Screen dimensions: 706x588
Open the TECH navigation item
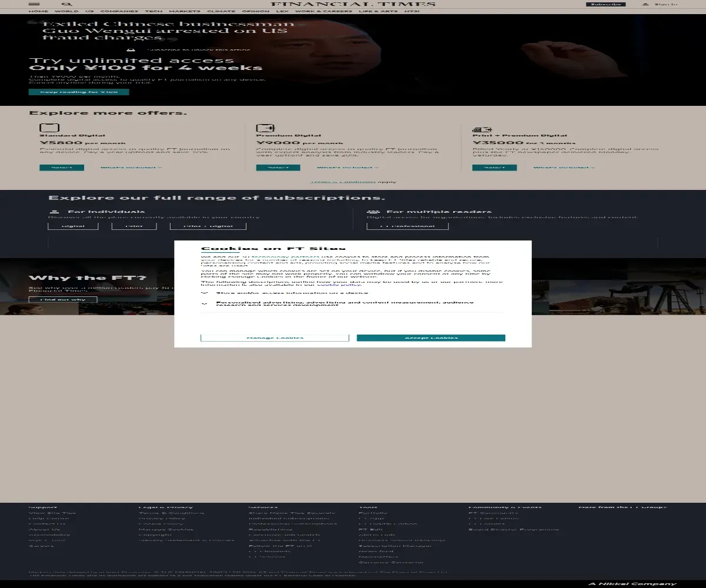tap(154, 11)
